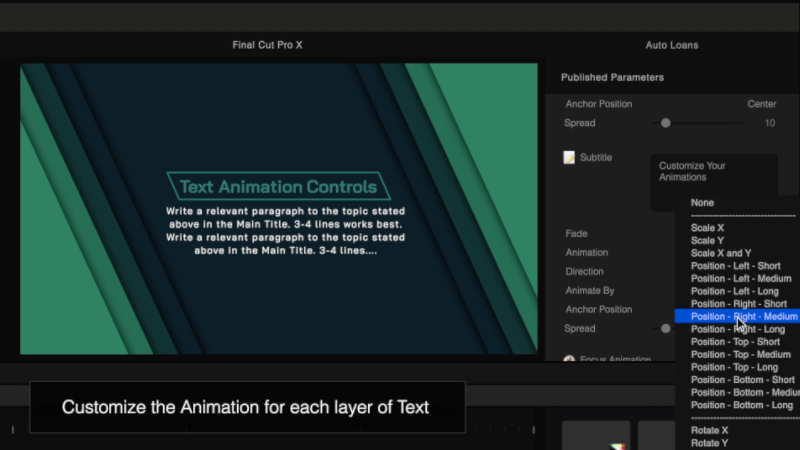Image resolution: width=800 pixels, height=450 pixels.
Task: Select Position - Top - Medium
Action: tap(741, 355)
